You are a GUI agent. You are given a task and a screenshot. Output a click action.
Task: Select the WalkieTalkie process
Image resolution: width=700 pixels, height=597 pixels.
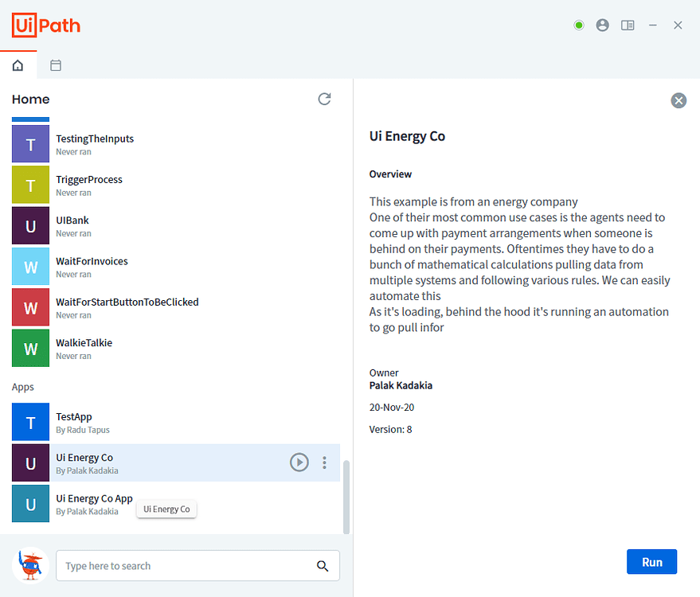176,348
